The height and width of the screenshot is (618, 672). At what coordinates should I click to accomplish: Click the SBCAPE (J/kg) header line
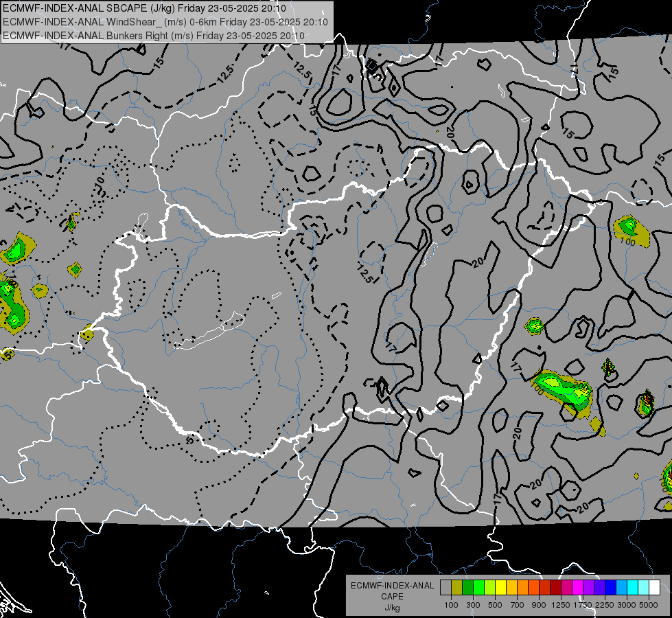pos(144,8)
